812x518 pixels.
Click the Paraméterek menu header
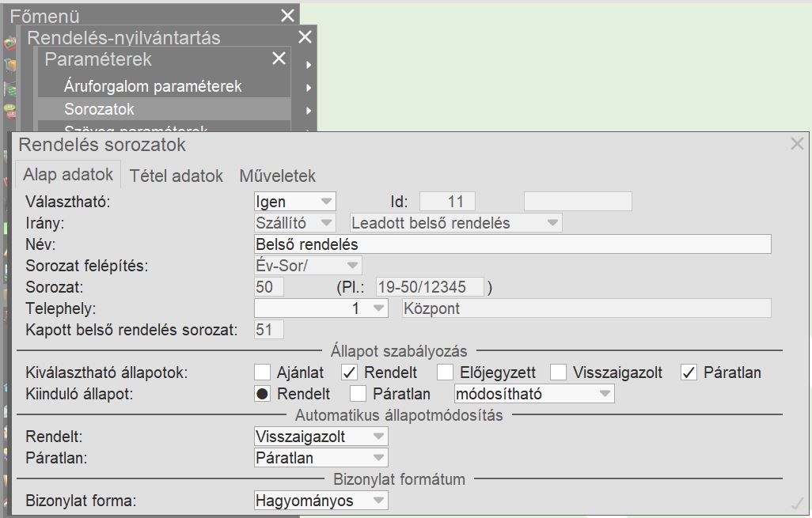point(98,59)
